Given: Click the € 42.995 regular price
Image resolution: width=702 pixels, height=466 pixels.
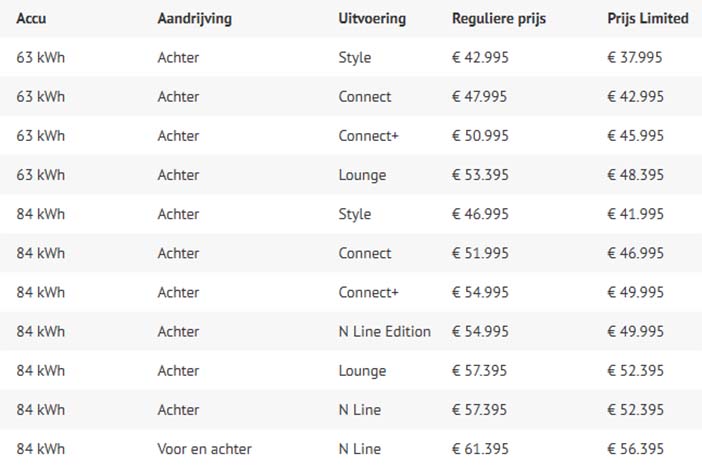Looking at the screenshot, I should tap(480, 57).
